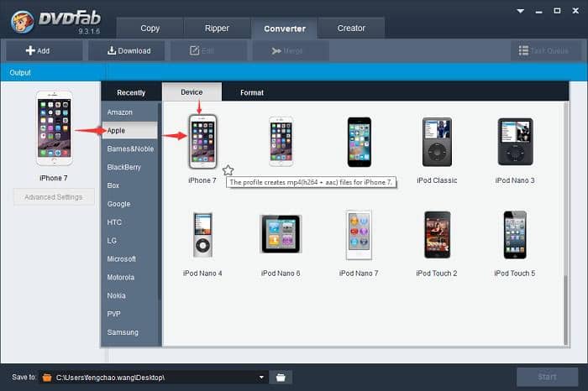588x391 pixels.
Task: Select the iPod Nano 7 profile icon
Action: (359, 235)
